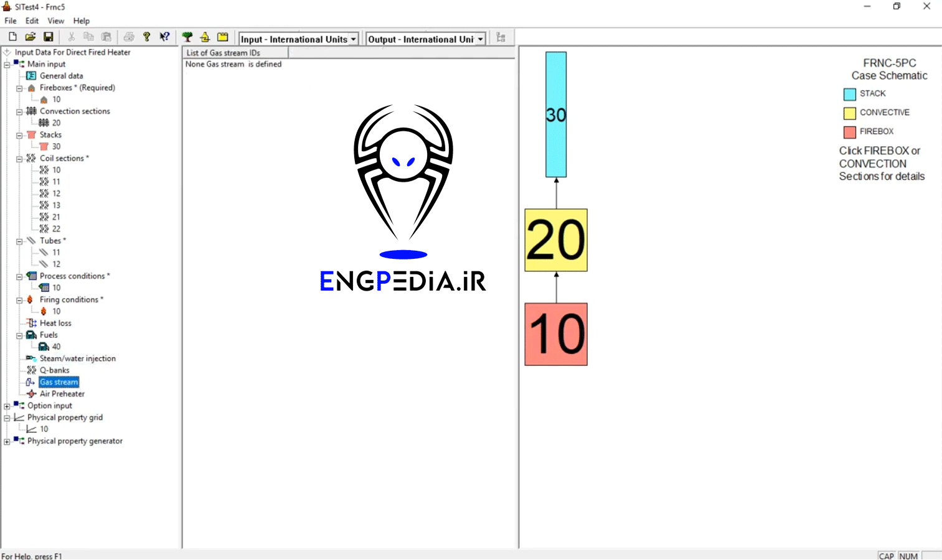
Task: Collapse the Coil sections tree node
Action: coord(19,159)
